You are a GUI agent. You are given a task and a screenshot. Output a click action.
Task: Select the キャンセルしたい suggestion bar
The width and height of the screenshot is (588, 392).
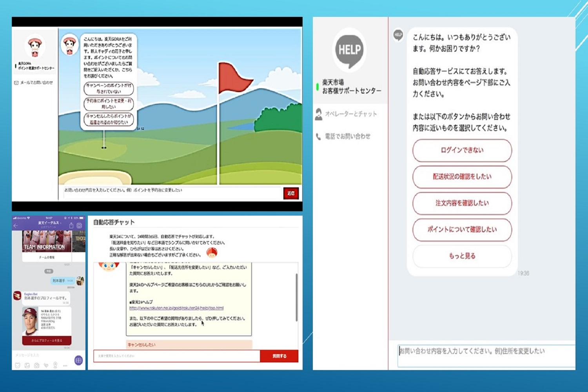pyautogui.click(x=189, y=345)
